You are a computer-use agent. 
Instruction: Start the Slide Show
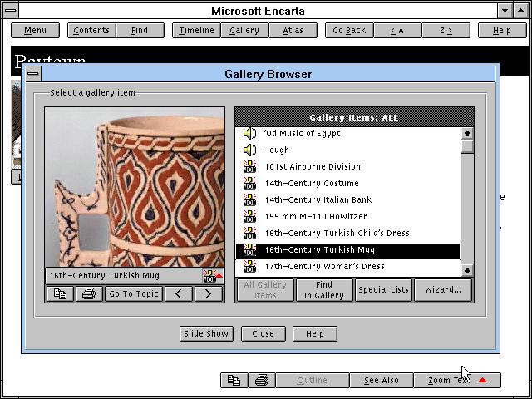[x=206, y=334]
